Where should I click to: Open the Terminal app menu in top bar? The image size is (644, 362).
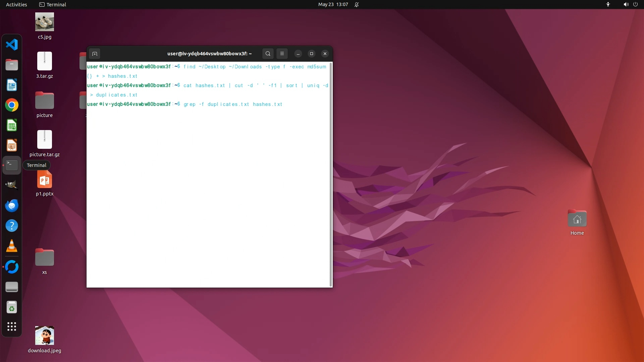tap(53, 4)
